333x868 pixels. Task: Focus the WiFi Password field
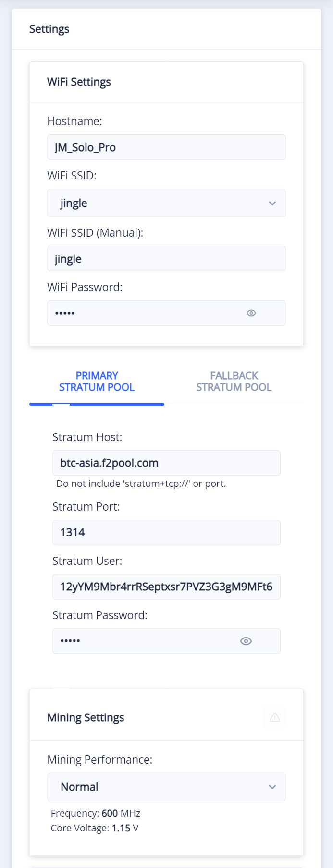click(x=144, y=313)
